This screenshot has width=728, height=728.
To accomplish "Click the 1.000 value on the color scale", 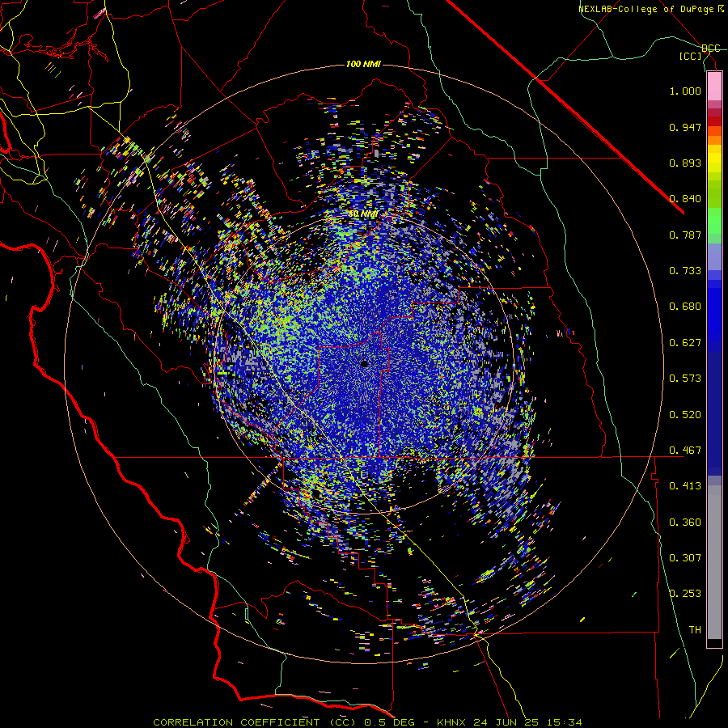I will (685, 91).
